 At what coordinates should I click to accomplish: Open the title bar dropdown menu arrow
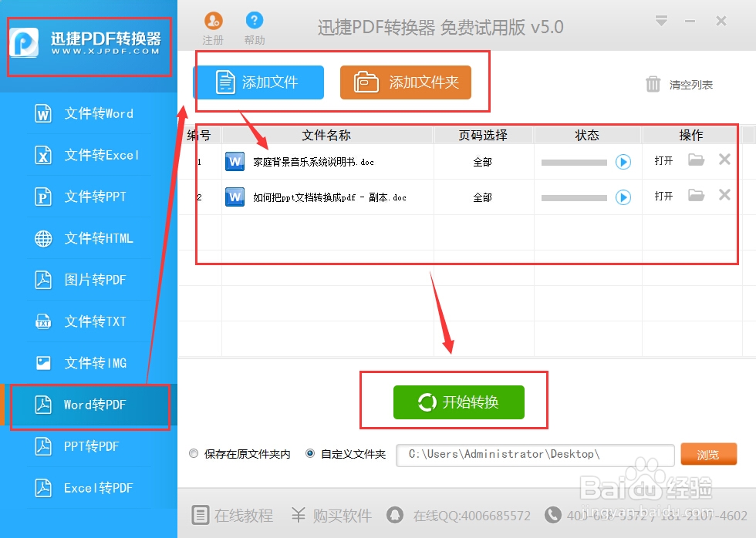[661, 21]
